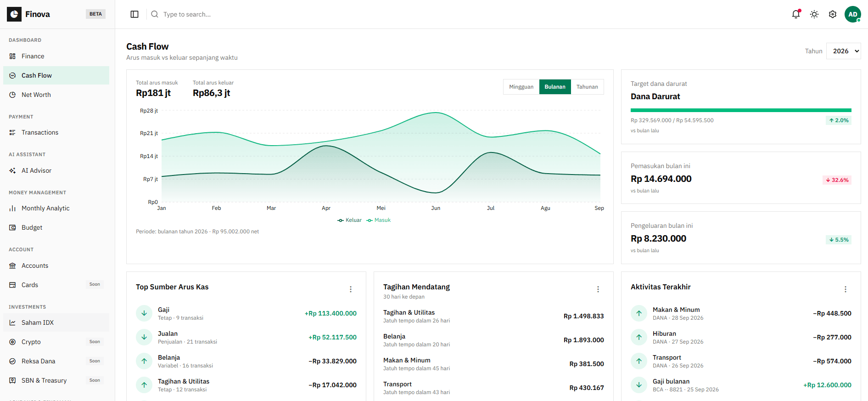Click the 32.6% decrease badge
Viewport: 868px width, 401px height.
(x=837, y=180)
